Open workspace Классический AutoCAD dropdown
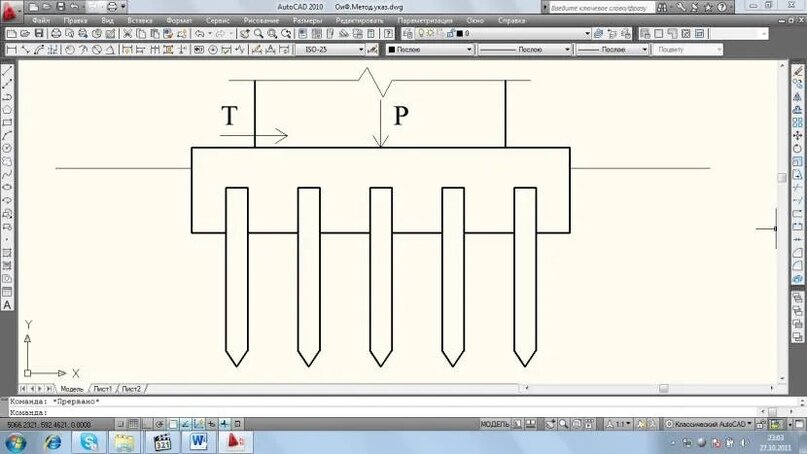 pyautogui.click(x=710, y=424)
